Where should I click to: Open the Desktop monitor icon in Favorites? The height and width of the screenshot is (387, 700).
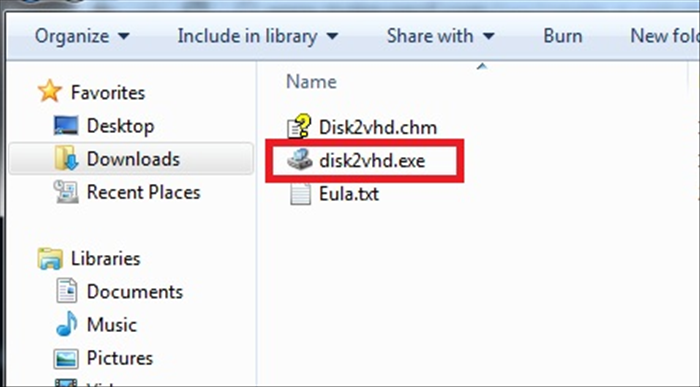click(x=66, y=125)
